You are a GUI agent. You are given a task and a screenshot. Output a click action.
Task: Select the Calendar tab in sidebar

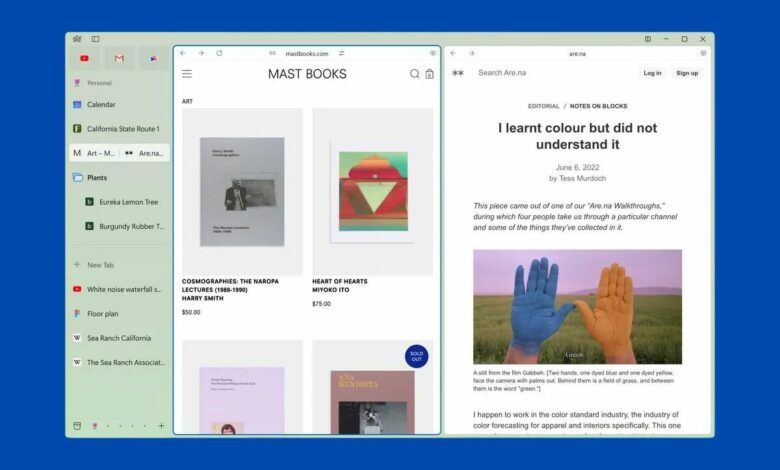[100, 104]
